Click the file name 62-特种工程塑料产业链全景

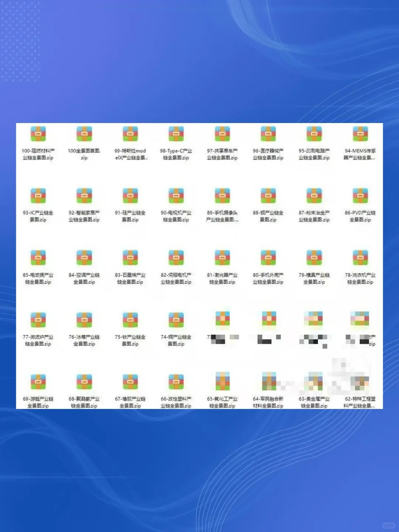360,402
